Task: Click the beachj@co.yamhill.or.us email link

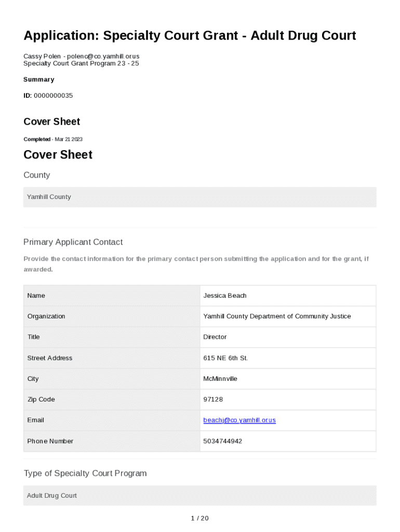Action: click(x=239, y=420)
